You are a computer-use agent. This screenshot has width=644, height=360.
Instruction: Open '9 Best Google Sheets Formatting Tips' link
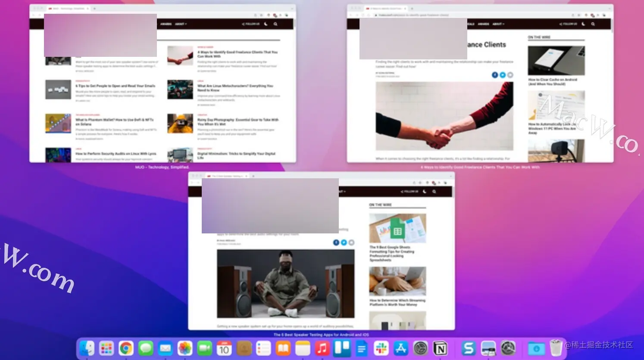392,254
